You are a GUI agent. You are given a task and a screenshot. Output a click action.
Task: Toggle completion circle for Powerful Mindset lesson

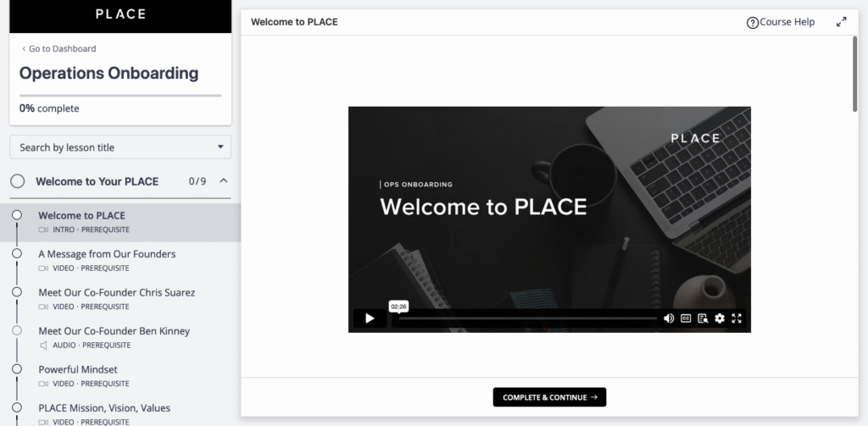click(x=17, y=369)
